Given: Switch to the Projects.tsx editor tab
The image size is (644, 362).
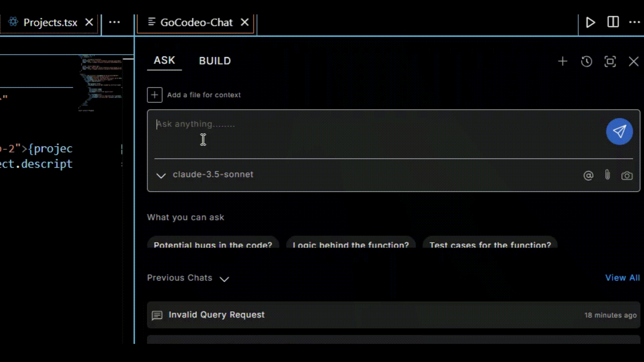Looking at the screenshot, I should [50, 23].
